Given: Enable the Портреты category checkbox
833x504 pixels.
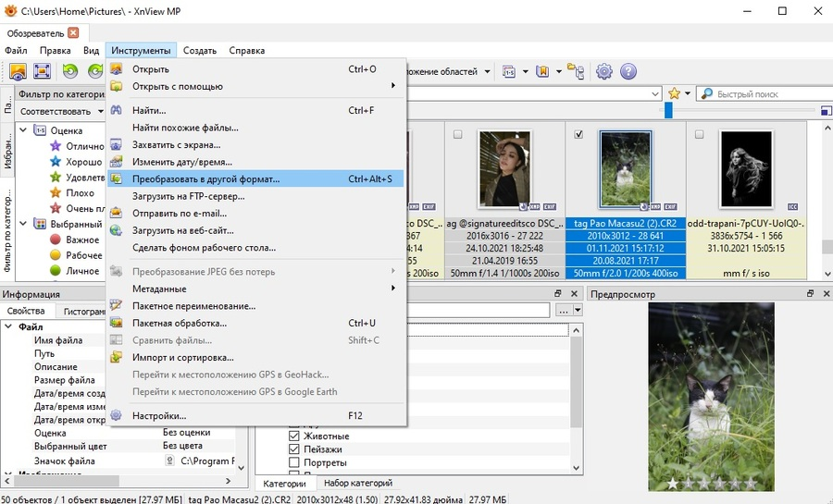Looking at the screenshot, I should tap(293, 462).
